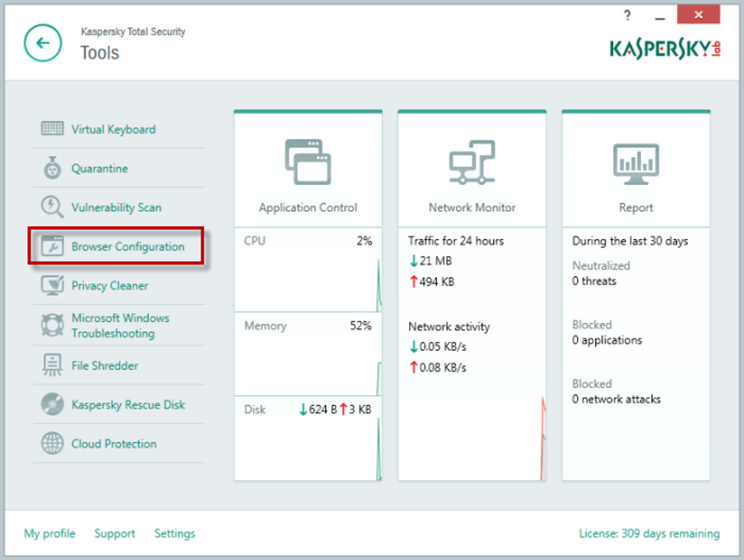Click During the last 30 days text

pyautogui.click(x=630, y=241)
